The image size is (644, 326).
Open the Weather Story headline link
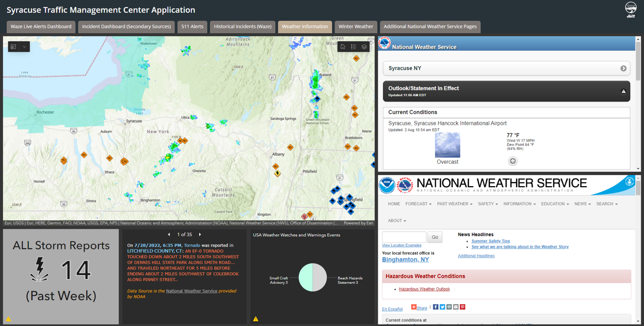coord(520,247)
